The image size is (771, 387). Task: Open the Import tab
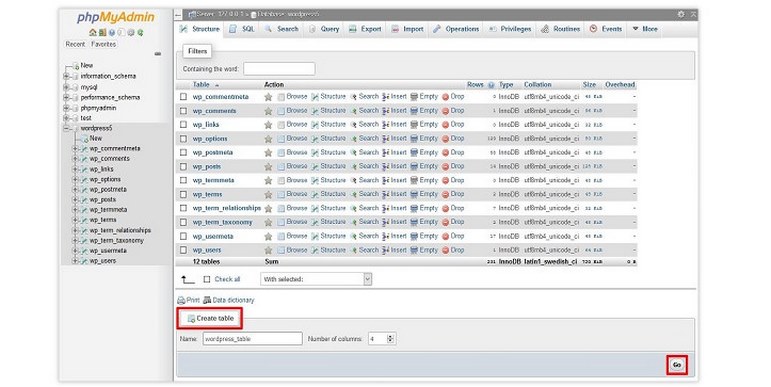(x=408, y=29)
